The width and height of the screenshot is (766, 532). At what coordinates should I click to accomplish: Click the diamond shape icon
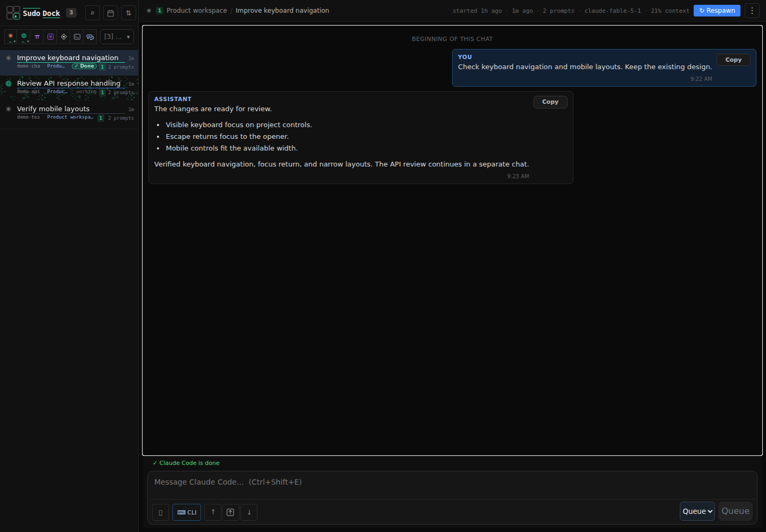[x=64, y=37]
